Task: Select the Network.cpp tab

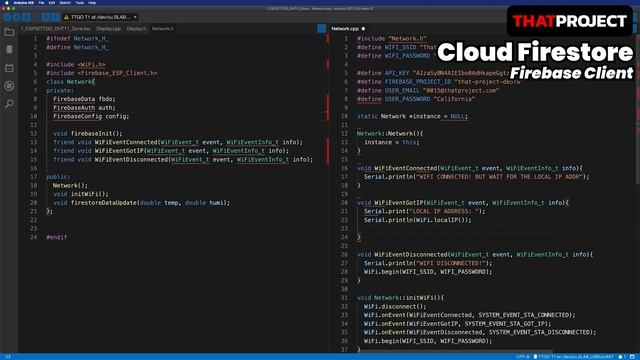Action: (345, 29)
